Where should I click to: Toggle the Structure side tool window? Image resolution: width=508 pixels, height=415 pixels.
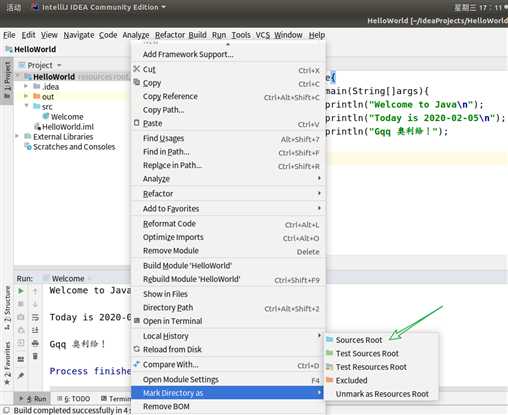[7, 308]
